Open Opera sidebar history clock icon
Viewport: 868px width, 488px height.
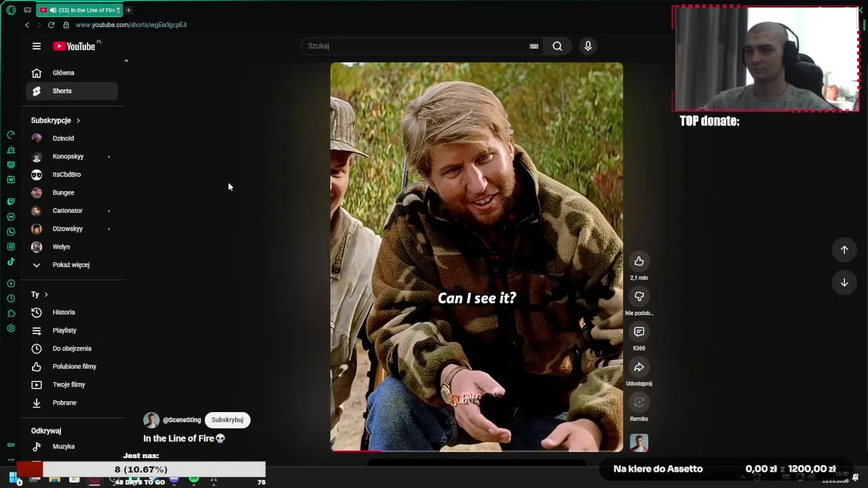[11, 298]
